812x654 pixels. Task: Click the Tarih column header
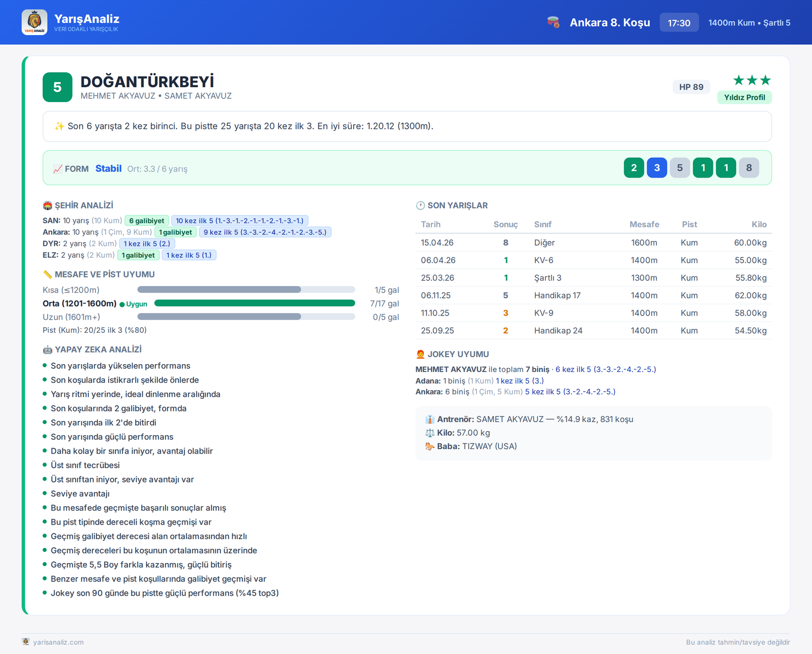point(430,224)
